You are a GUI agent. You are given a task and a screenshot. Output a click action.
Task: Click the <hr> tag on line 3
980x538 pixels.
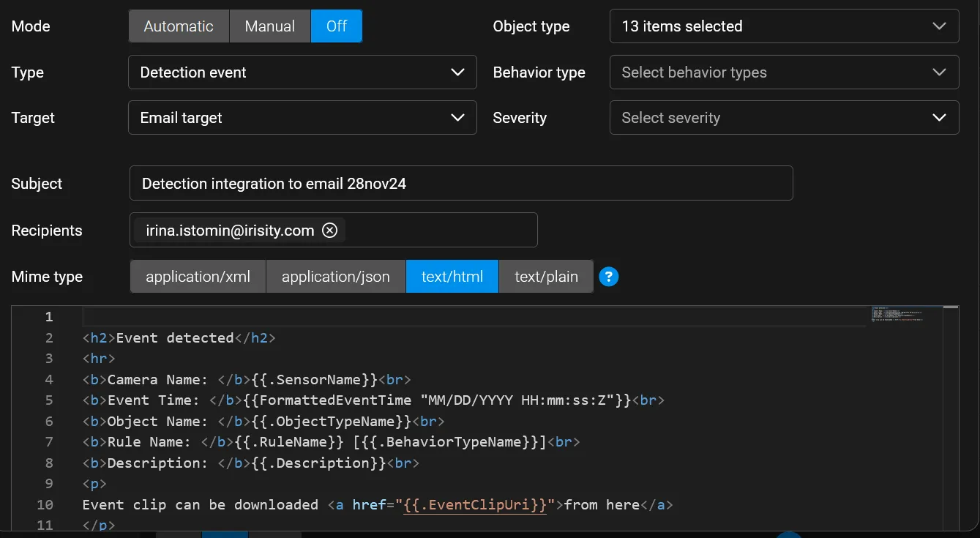[x=100, y=359]
